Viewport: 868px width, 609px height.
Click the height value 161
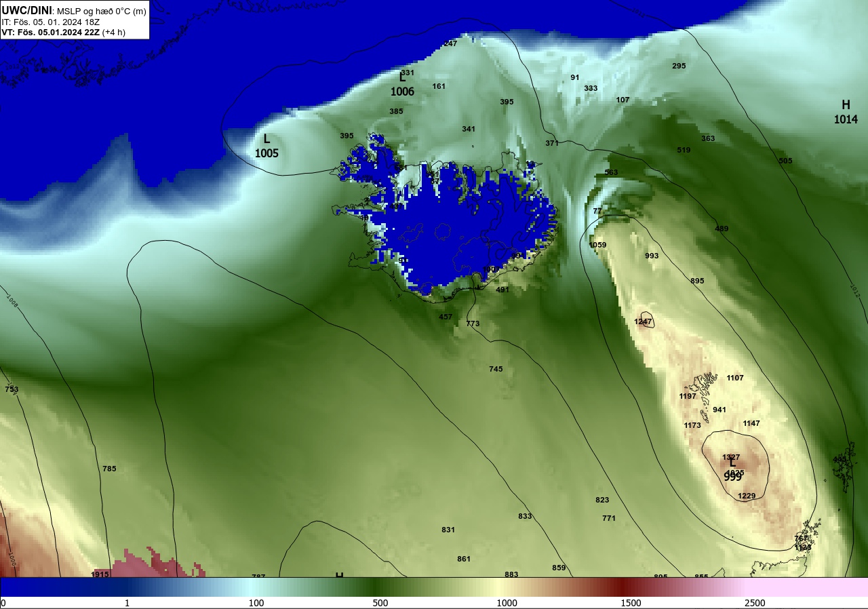pyautogui.click(x=439, y=86)
